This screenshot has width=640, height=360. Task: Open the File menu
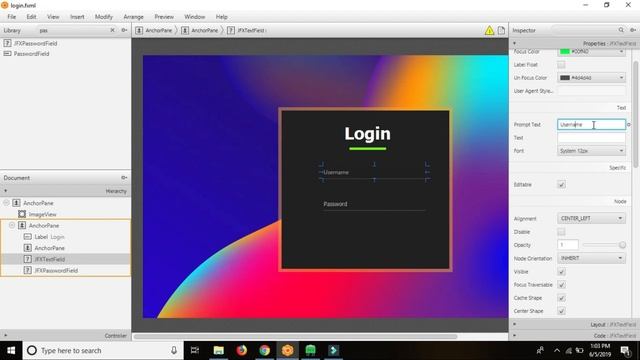pyautogui.click(x=11, y=17)
